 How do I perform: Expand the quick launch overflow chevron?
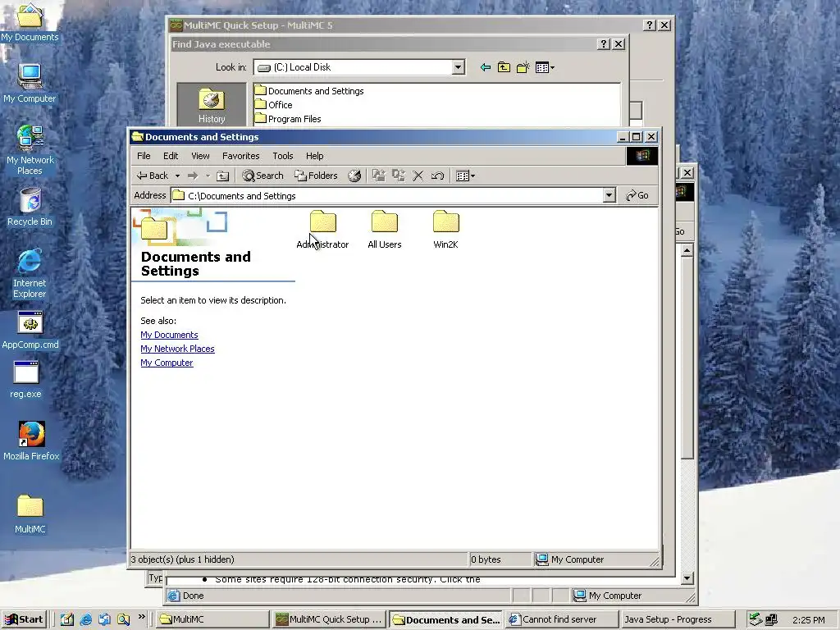pos(141,617)
